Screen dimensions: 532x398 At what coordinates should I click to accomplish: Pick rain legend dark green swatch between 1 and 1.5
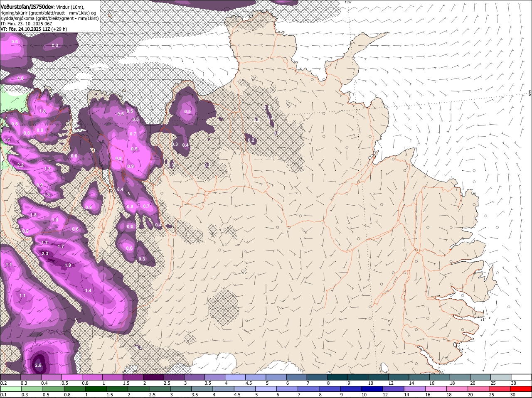click(95, 389)
